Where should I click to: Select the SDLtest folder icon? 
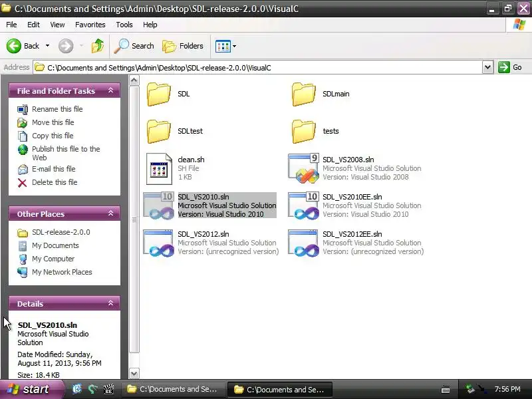click(158, 131)
